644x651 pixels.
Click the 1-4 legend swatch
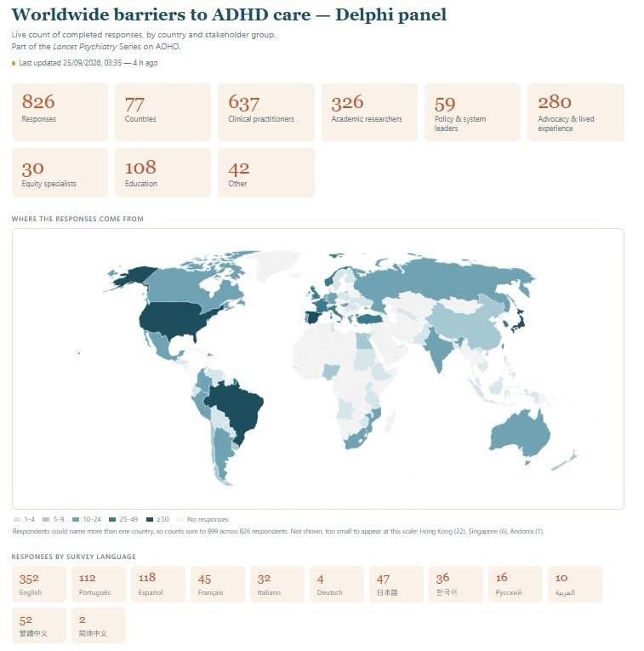[x=17, y=519]
